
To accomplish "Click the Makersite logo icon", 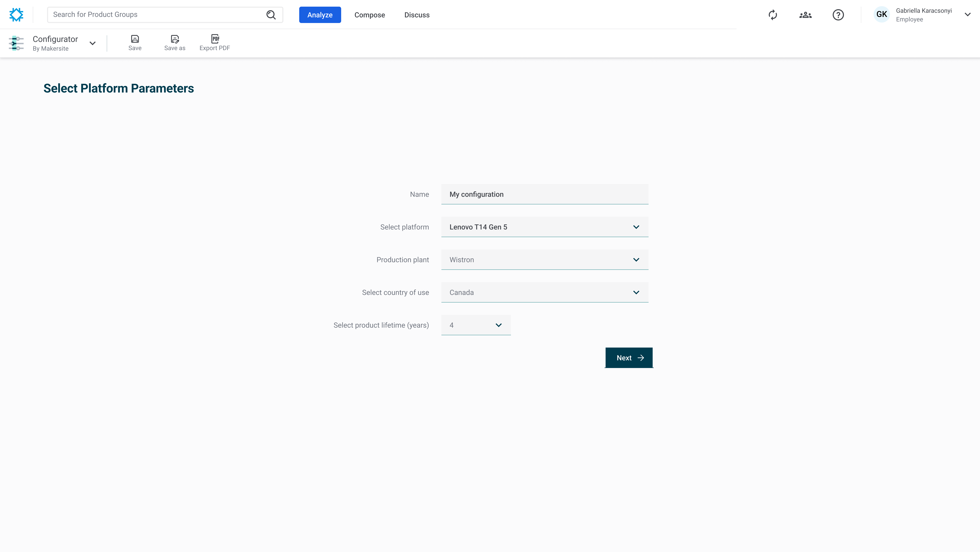I will (16, 15).
